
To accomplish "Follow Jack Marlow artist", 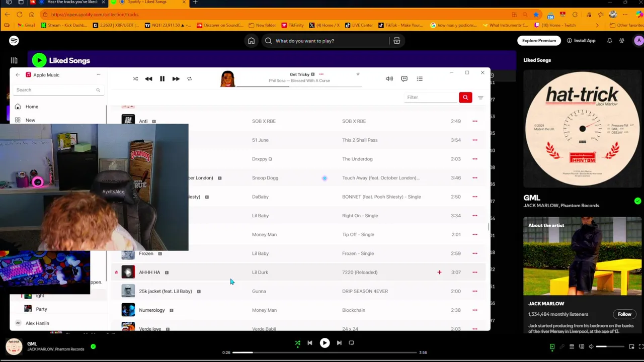I will (624, 314).
